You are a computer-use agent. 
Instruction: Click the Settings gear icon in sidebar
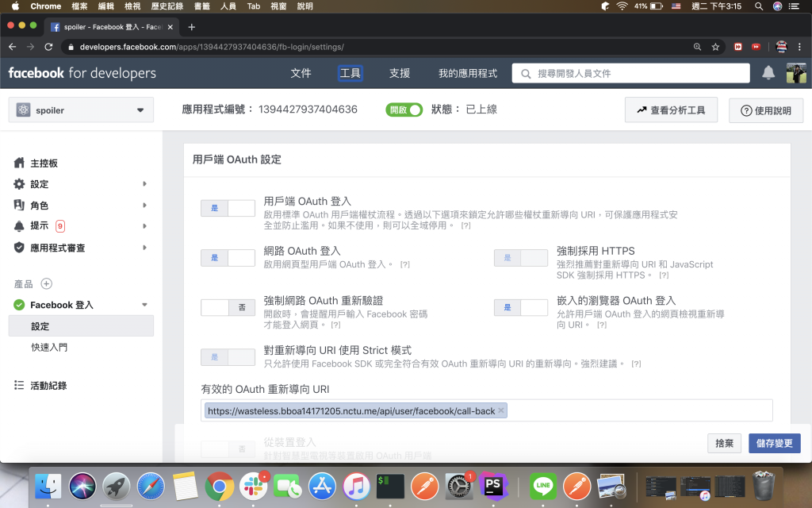click(19, 184)
